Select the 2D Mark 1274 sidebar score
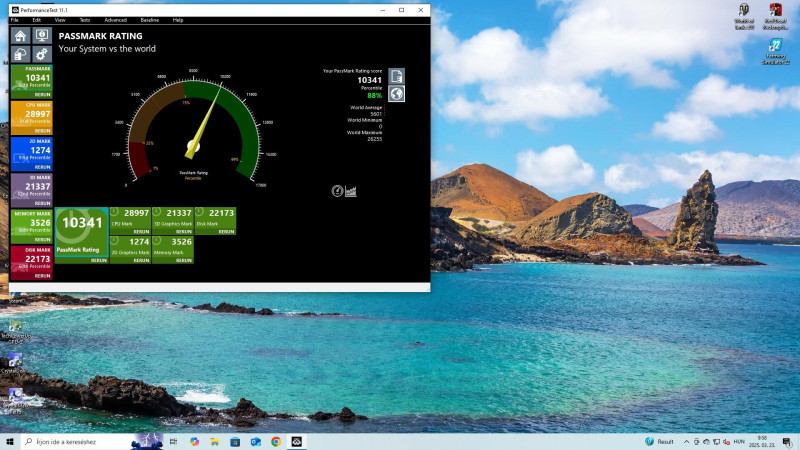Screen dimensions: 800x450 40,151
